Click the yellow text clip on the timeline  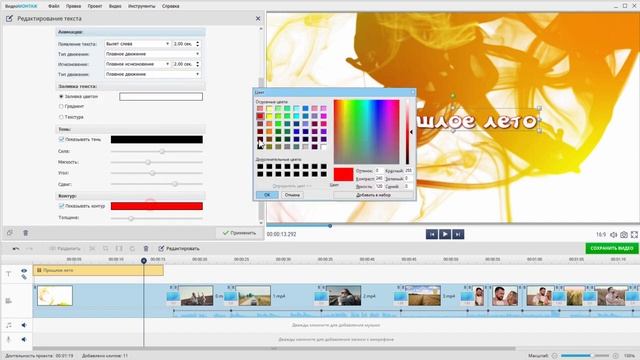[98, 270]
